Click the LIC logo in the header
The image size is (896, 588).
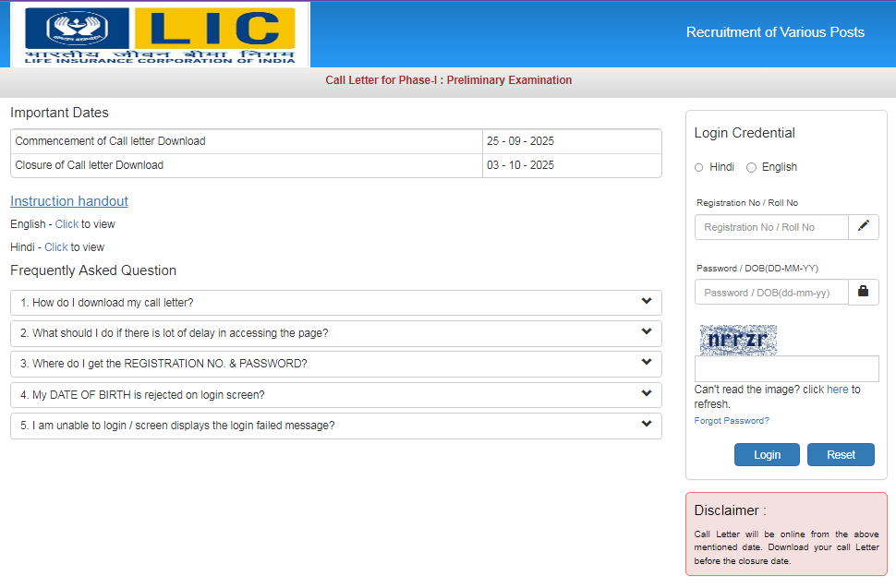pyautogui.click(x=160, y=35)
